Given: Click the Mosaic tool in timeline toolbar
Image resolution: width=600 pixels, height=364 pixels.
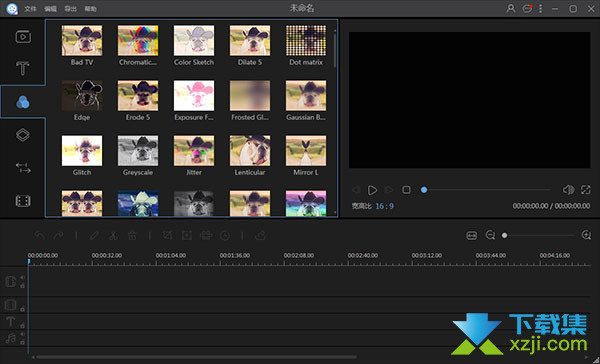Looking at the screenshot, I should [206, 235].
